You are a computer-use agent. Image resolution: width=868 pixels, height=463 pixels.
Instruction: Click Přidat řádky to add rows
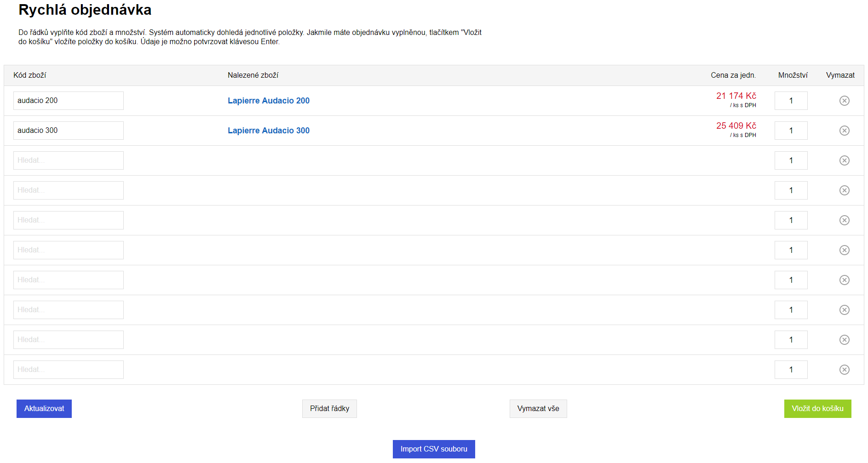coord(329,409)
